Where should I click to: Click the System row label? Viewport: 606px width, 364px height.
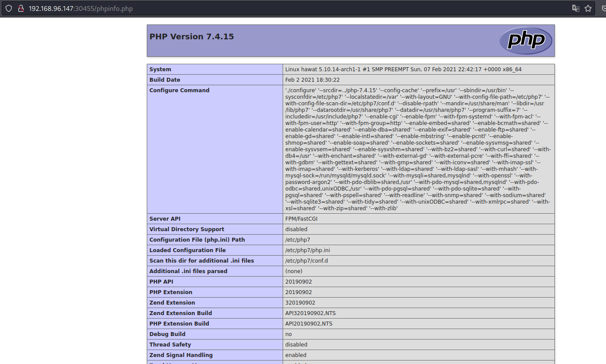point(160,69)
